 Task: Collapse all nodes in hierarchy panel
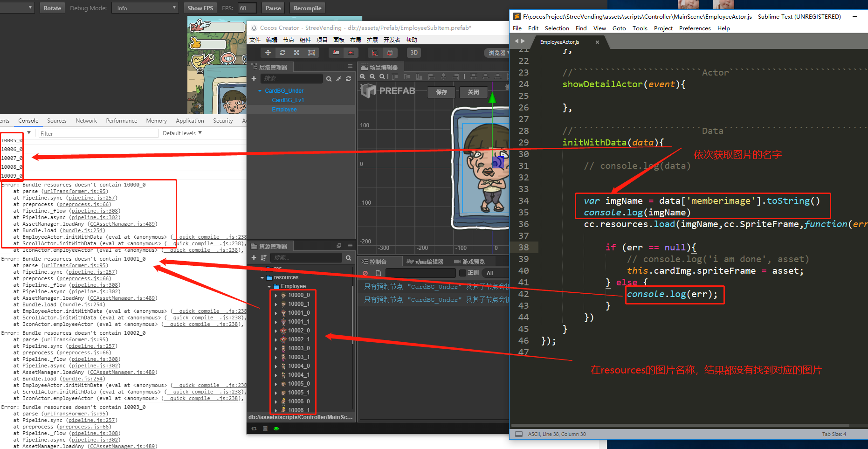(x=339, y=79)
